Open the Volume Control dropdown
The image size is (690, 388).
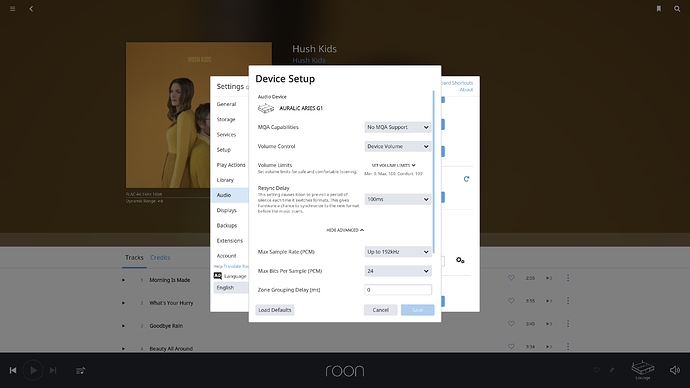pos(398,146)
